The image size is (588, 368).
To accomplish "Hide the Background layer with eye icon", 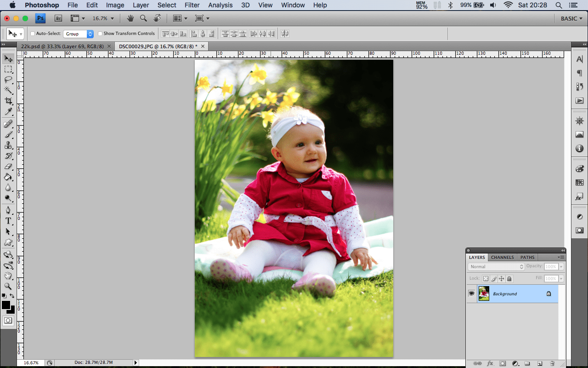I will [x=471, y=293].
